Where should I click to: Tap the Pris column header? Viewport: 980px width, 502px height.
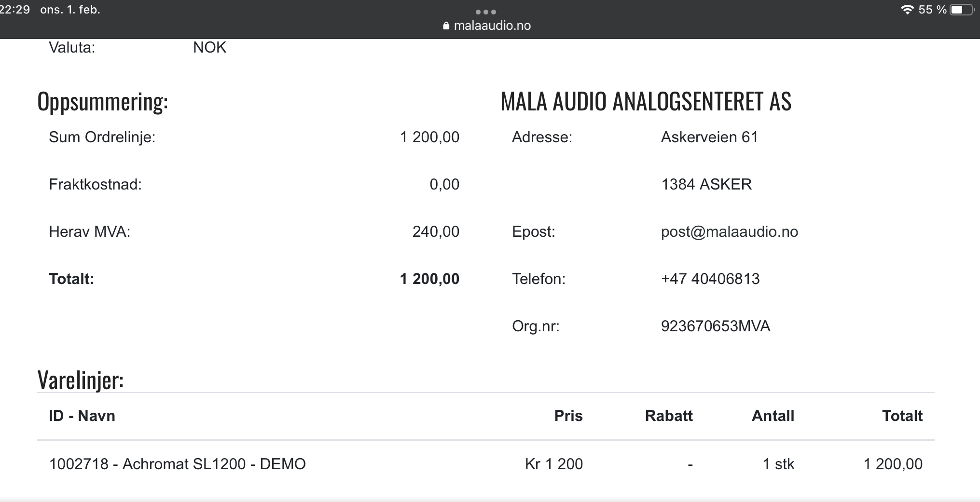coord(568,416)
